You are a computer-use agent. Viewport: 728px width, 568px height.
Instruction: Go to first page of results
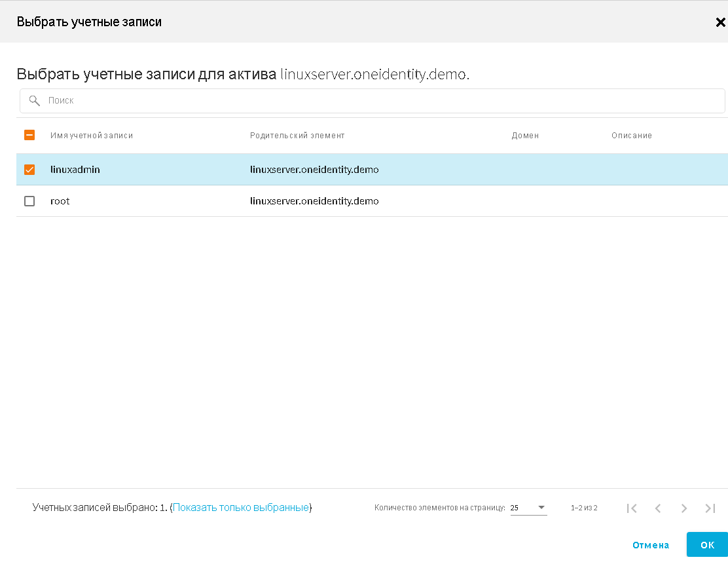[x=632, y=508]
